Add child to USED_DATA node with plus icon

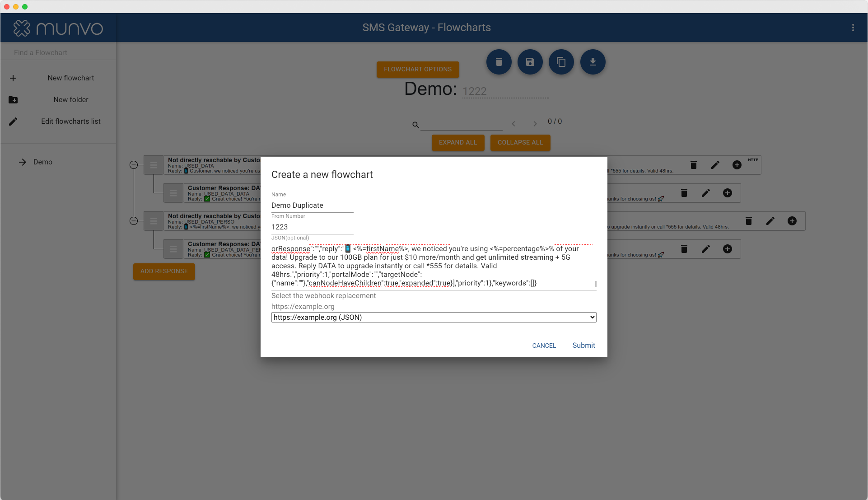click(x=737, y=165)
